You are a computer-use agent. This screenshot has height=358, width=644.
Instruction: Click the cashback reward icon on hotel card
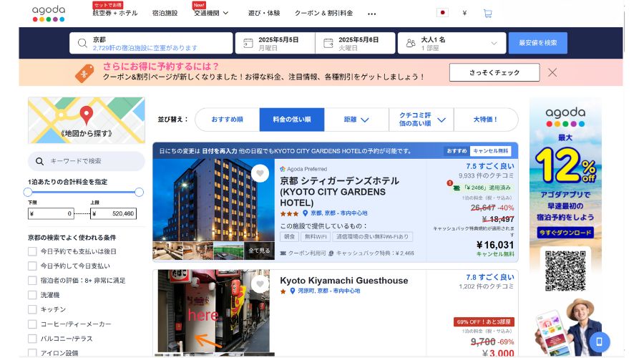(331, 253)
